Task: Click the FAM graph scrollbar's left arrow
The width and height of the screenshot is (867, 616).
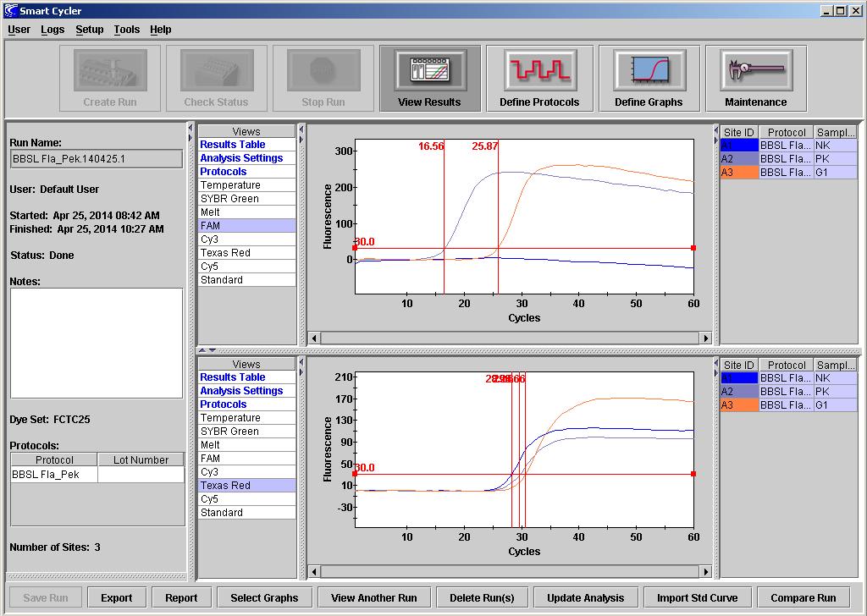Action: [315, 338]
